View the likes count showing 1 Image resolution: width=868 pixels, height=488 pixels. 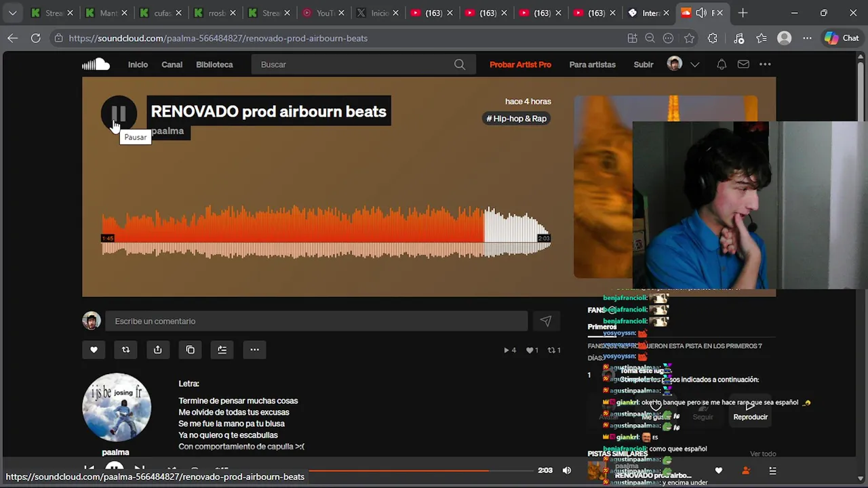tap(532, 350)
